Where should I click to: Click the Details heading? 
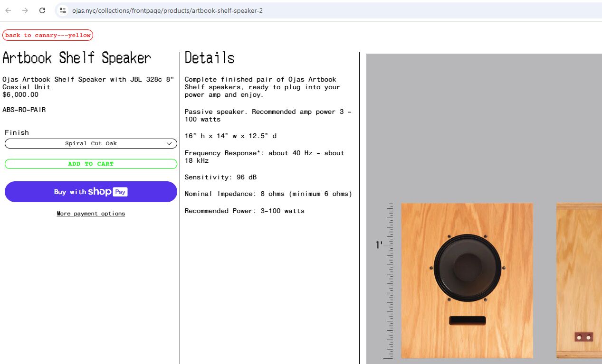[210, 58]
